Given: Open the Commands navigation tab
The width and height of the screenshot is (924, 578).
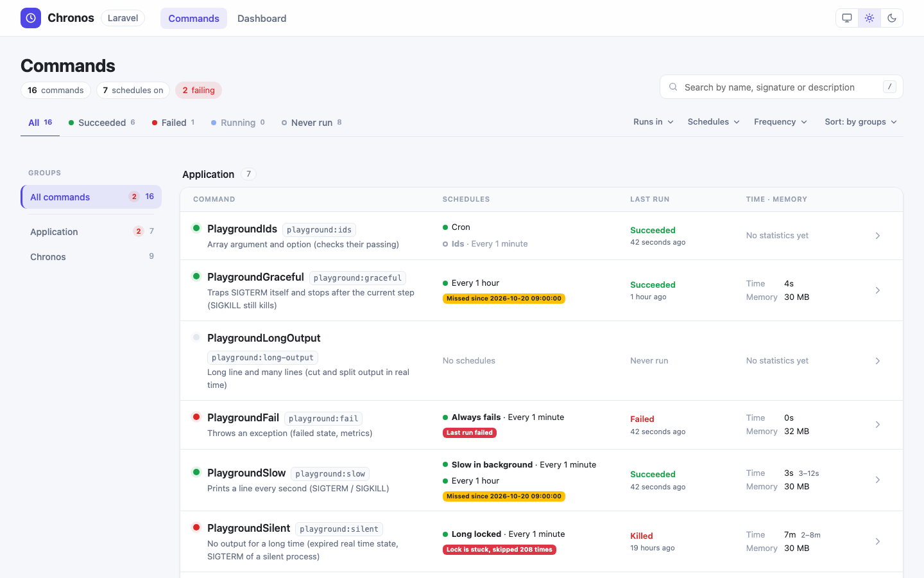Looking at the screenshot, I should (194, 18).
